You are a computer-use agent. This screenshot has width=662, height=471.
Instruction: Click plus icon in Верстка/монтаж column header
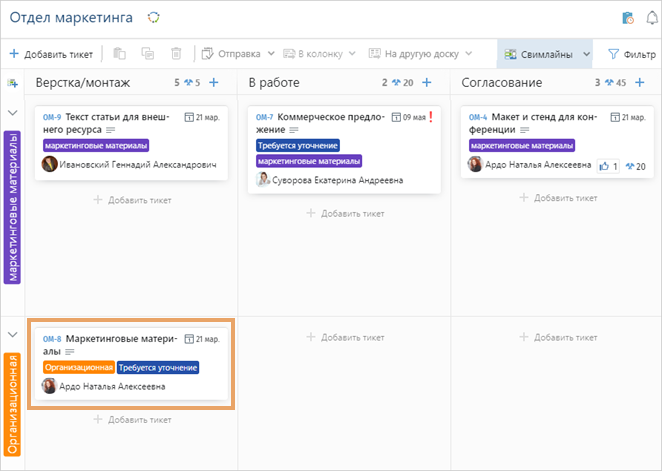[213, 83]
